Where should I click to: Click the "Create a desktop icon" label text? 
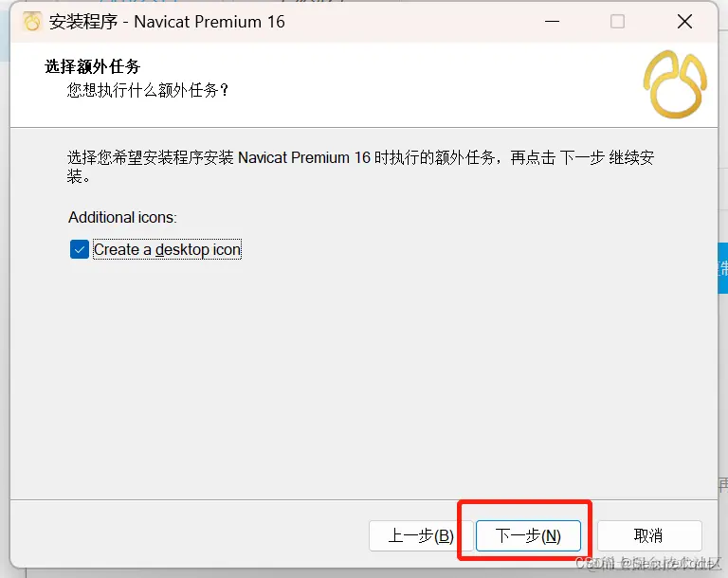tap(167, 249)
